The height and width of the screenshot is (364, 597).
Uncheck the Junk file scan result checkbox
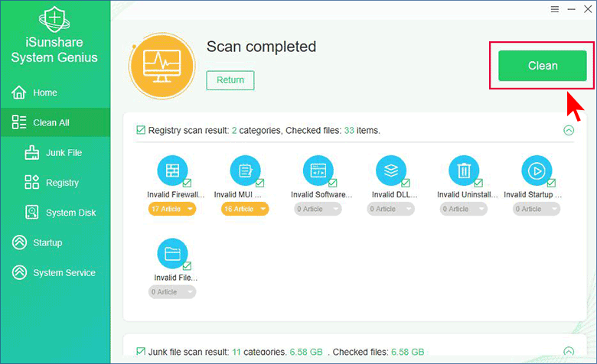click(141, 351)
